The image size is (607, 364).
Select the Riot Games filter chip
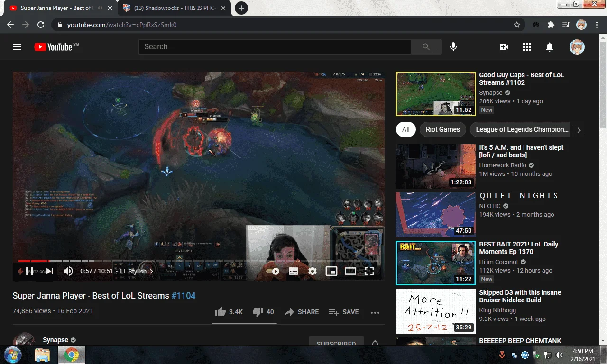[443, 129]
